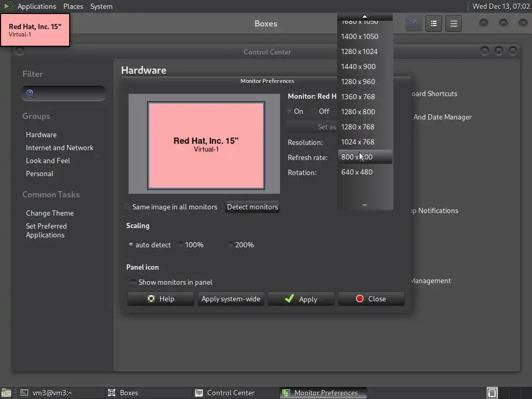
Task: Select Internet and Network group
Action: pos(60,148)
